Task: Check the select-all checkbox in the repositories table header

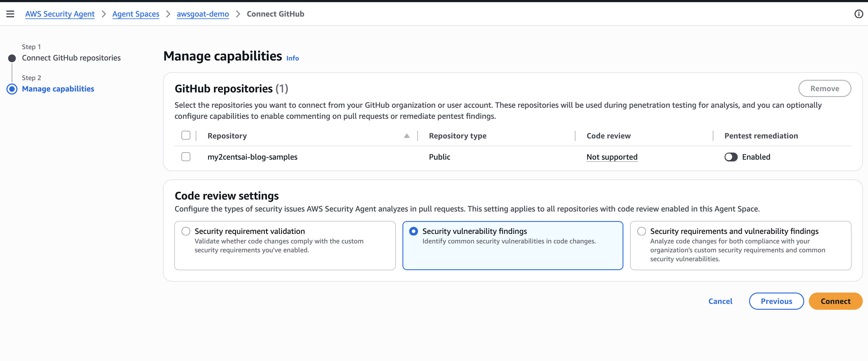Action: (186, 135)
